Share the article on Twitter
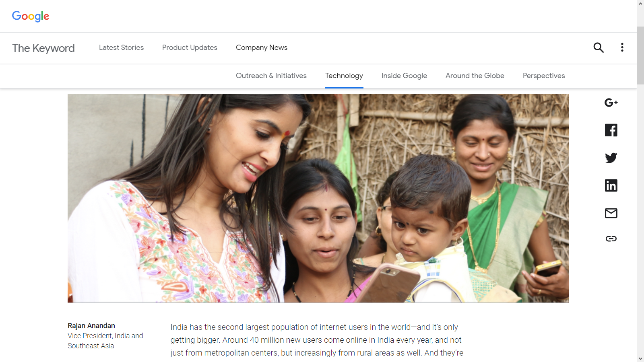Screen dimensions: 644x362 pos(611,158)
